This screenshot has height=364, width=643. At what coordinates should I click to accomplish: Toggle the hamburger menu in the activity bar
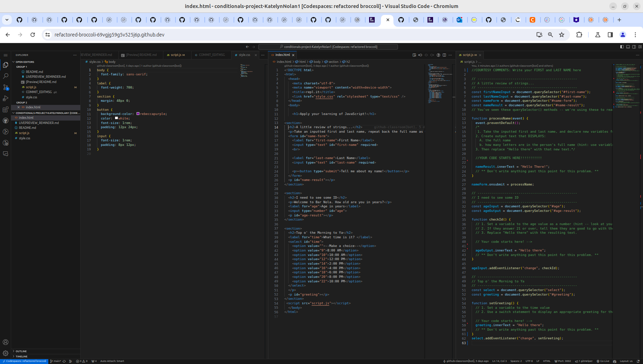pyautogui.click(x=6, y=55)
